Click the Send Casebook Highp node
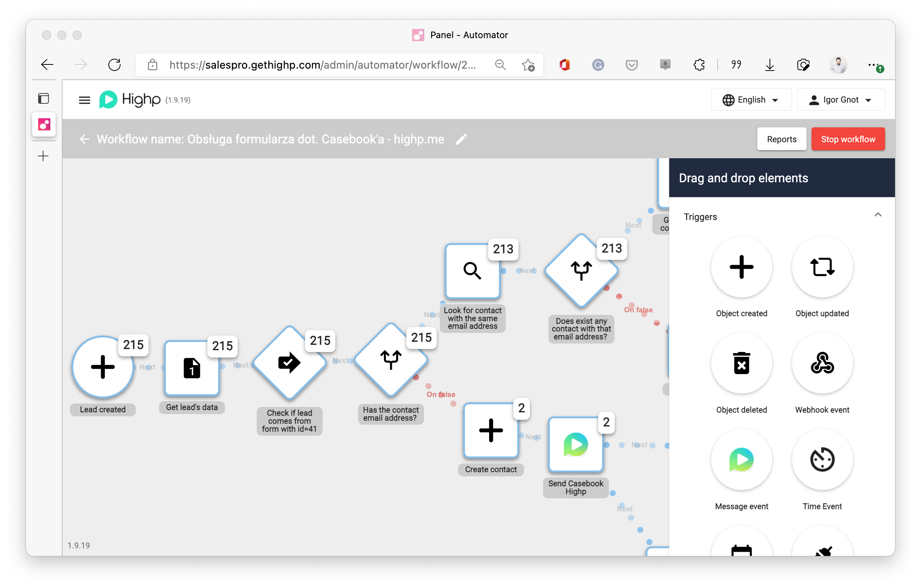 click(576, 444)
